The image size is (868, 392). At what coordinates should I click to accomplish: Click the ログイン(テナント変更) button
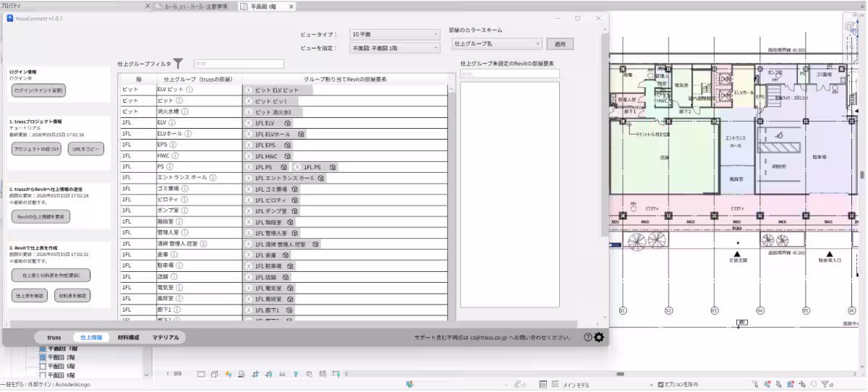point(39,90)
